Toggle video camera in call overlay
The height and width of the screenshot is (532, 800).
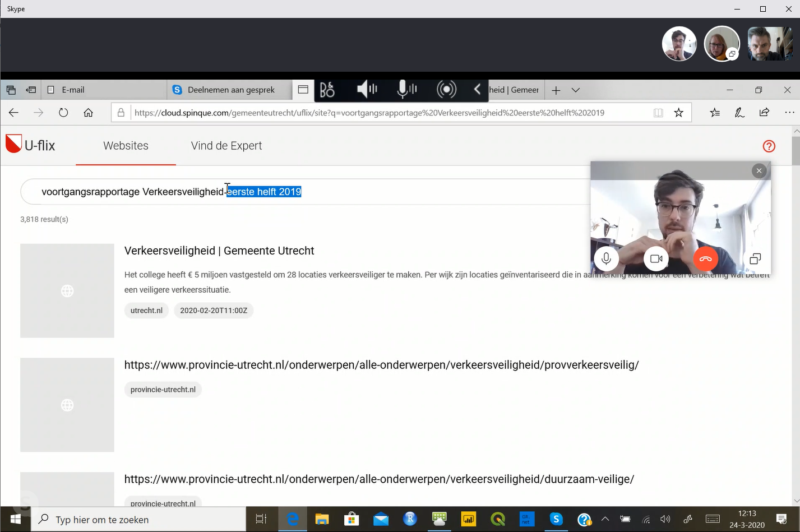coord(656,259)
